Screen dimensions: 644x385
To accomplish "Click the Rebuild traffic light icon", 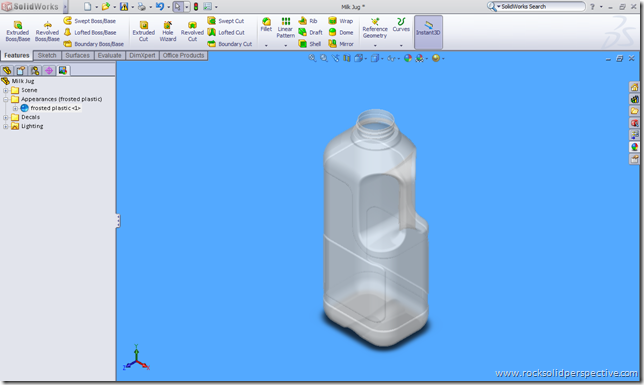I will click(196, 7).
